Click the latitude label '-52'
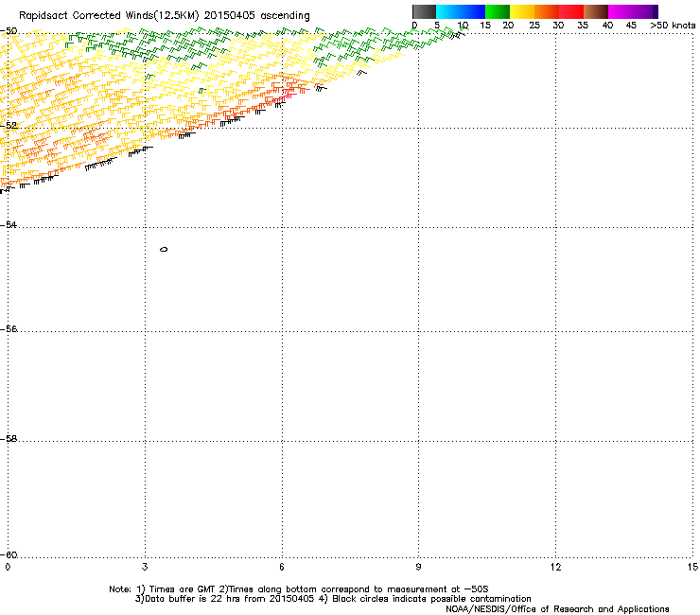Screen dimensions: 700x615 [x=9, y=125]
